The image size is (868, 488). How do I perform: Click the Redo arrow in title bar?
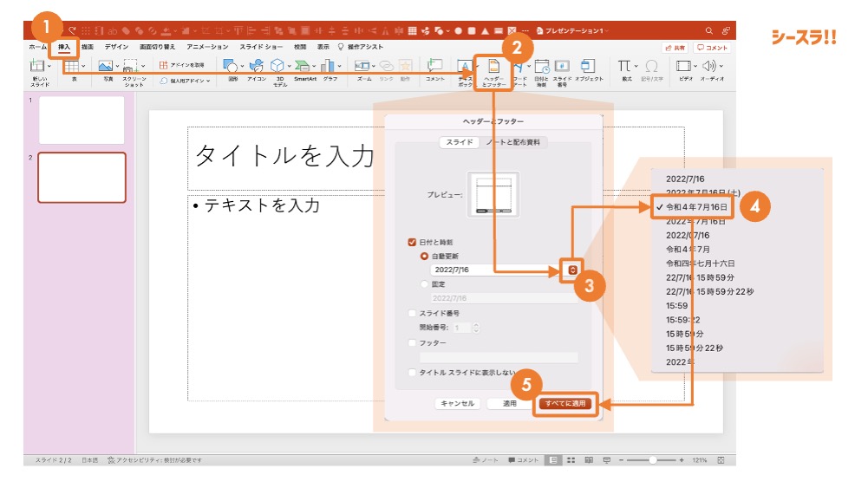pos(72,30)
